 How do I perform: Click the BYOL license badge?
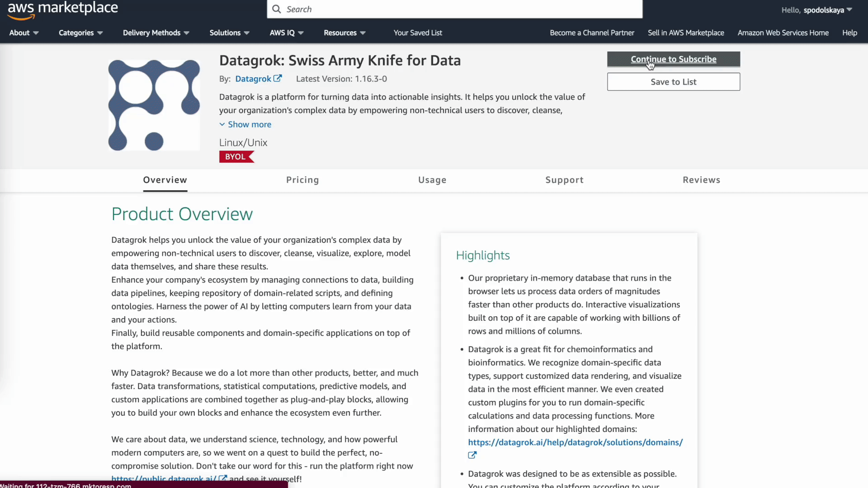click(236, 157)
